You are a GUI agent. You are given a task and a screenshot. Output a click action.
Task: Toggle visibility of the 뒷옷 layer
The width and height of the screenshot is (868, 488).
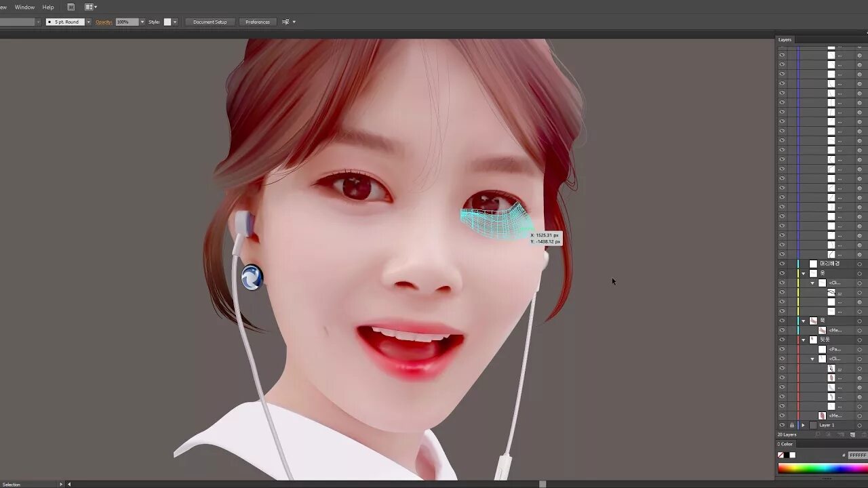click(x=782, y=340)
